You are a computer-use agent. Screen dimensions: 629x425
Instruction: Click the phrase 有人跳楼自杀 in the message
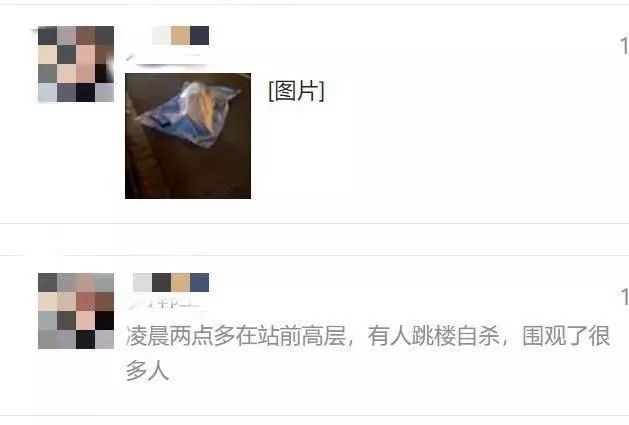434,336
